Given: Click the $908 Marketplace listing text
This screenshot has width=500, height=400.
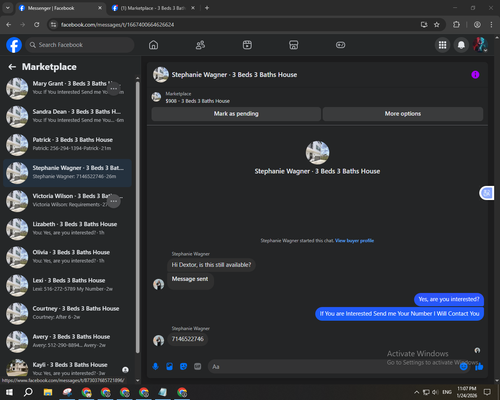Looking at the screenshot, I should click(x=198, y=101).
